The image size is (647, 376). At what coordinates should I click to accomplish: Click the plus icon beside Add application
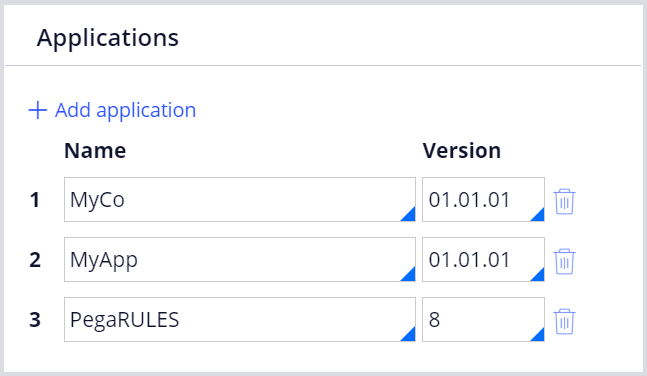(38, 110)
